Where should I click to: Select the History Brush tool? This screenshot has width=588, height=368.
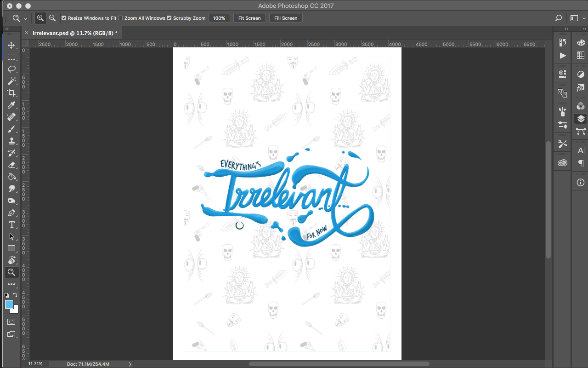click(11, 153)
